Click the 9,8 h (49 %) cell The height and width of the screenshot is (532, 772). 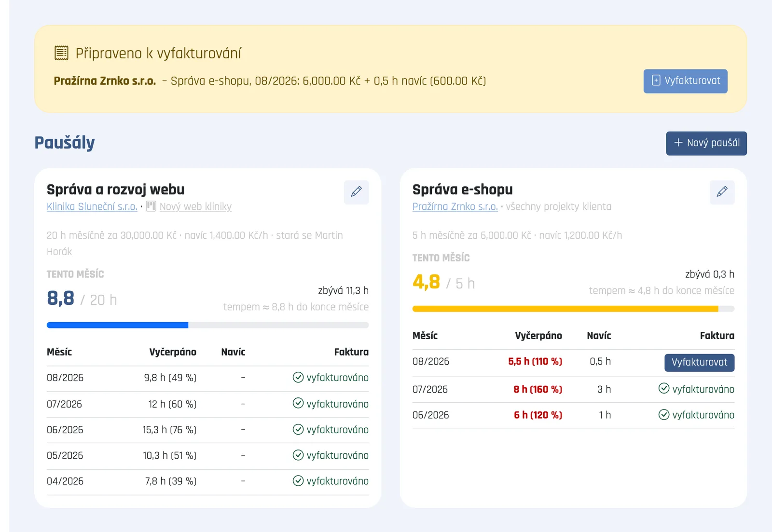click(170, 378)
